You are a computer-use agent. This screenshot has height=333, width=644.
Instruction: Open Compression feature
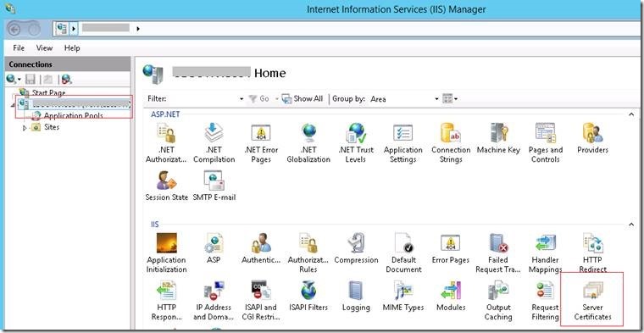(x=356, y=248)
